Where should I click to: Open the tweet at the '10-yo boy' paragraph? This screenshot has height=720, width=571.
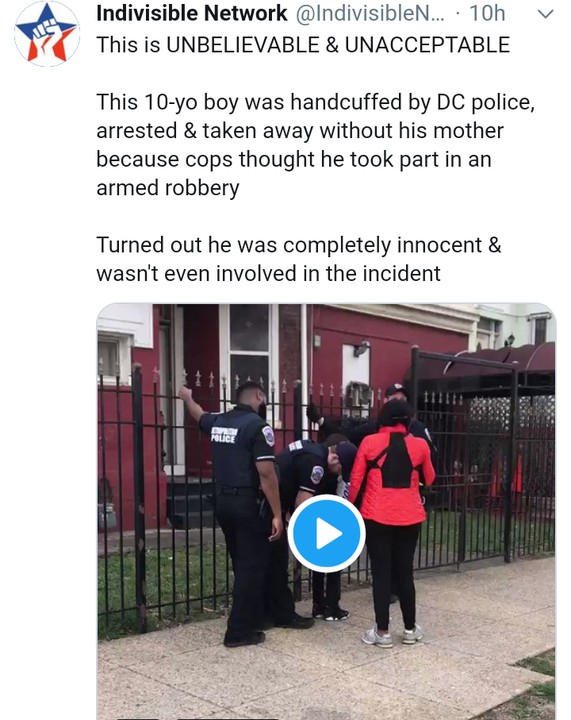(x=315, y=145)
